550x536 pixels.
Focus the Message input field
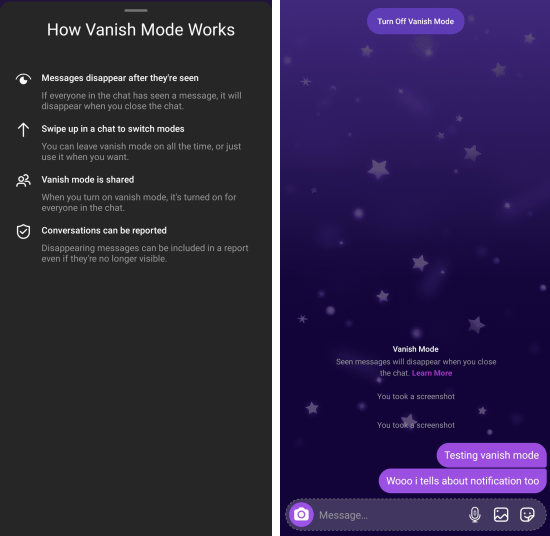389,515
